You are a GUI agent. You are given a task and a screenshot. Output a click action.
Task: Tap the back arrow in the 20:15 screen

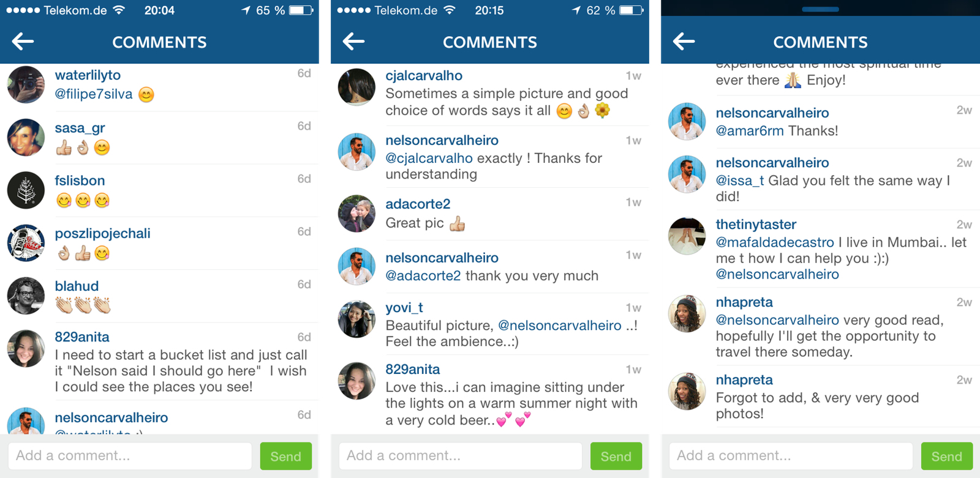click(x=353, y=42)
